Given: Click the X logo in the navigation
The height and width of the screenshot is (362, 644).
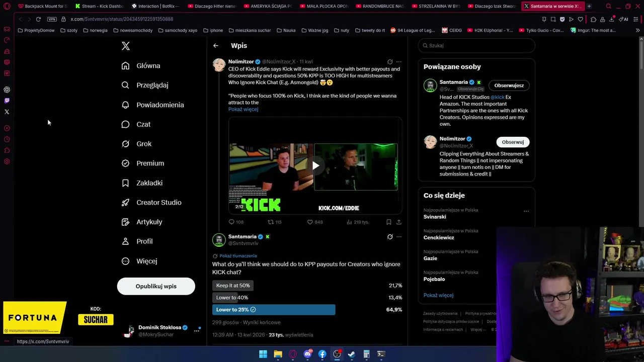Looking at the screenshot, I should click(126, 46).
